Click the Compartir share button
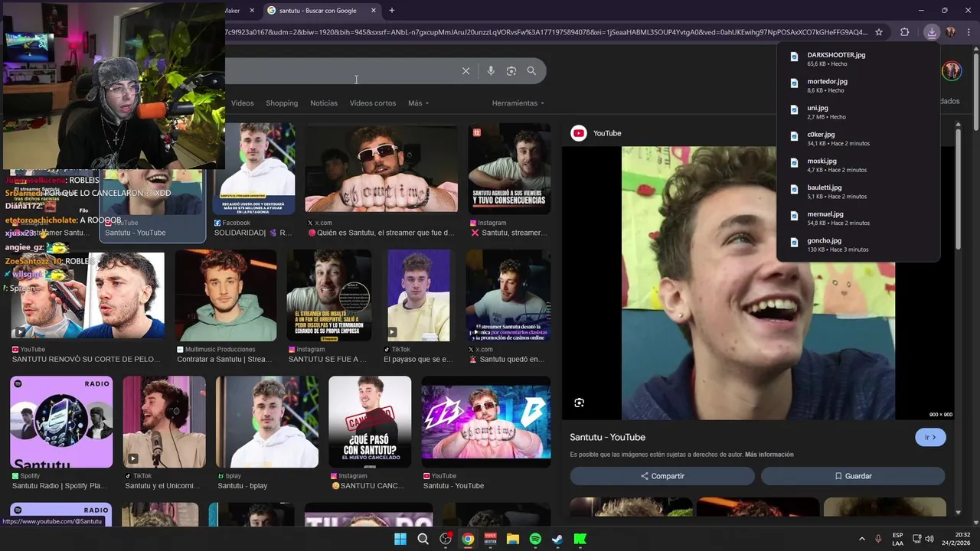980x551 pixels. (x=662, y=476)
